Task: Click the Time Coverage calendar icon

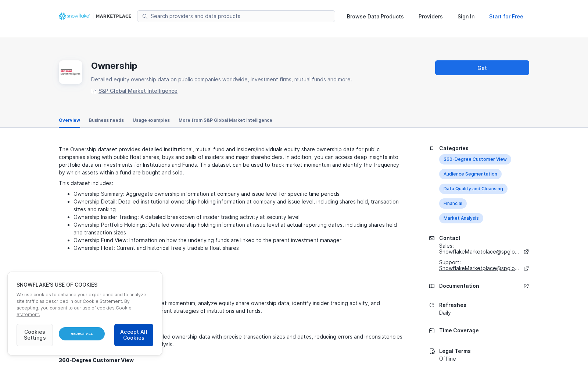Action: (x=432, y=330)
